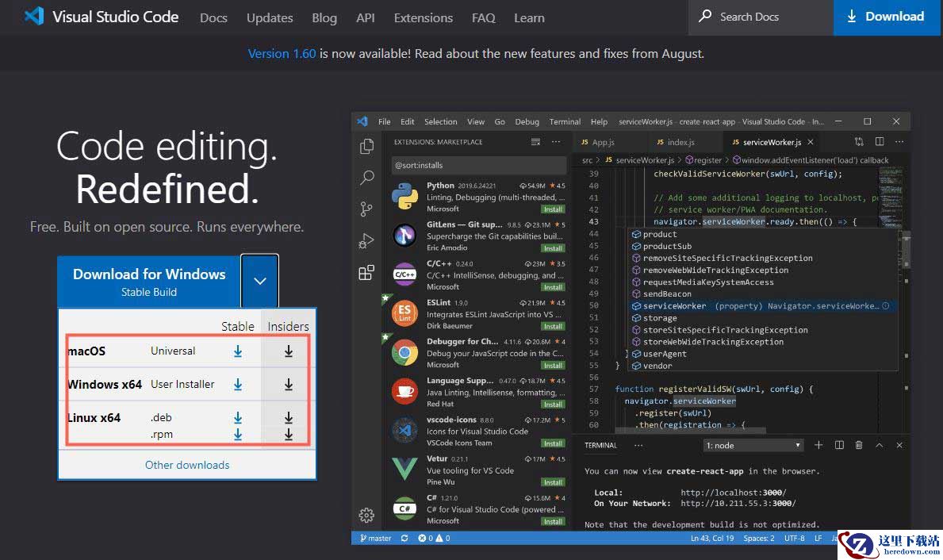The image size is (943, 560).
Task: Click the open changes compare icon
Action: click(x=859, y=141)
